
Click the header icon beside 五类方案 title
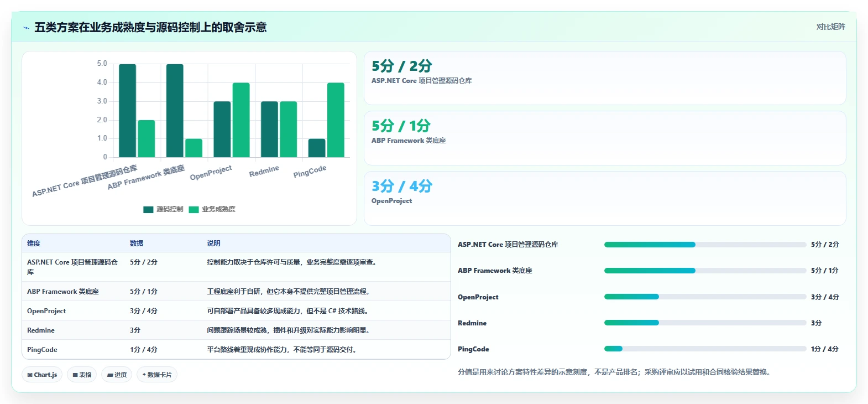click(x=26, y=28)
